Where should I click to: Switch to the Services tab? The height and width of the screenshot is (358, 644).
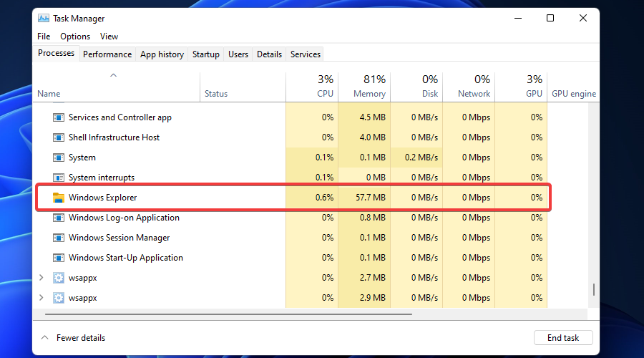[x=305, y=54]
